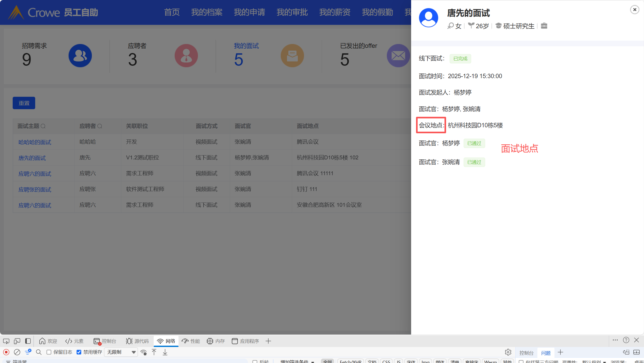Click the 重置 button
The image size is (644, 363).
[x=24, y=103]
